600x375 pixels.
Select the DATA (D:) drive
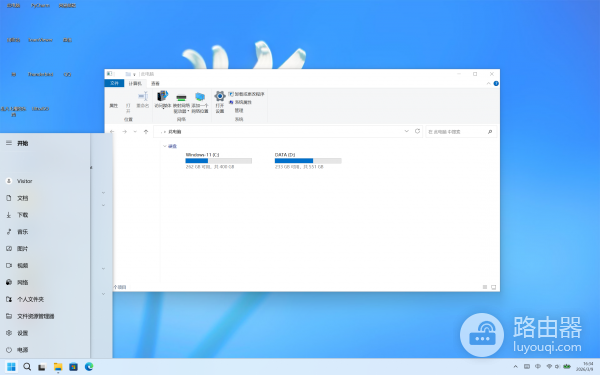pos(308,161)
